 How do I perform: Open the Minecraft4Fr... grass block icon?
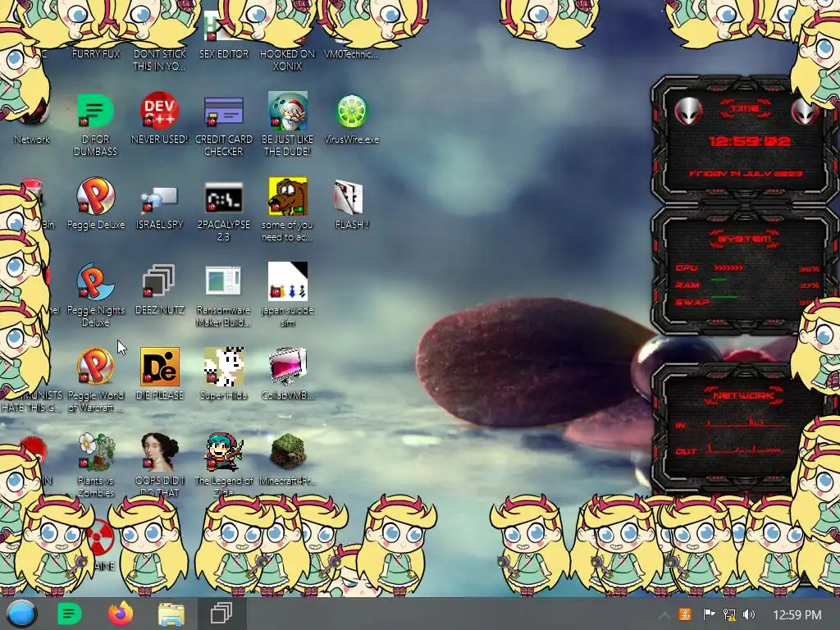pyautogui.click(x=288, y=451)
